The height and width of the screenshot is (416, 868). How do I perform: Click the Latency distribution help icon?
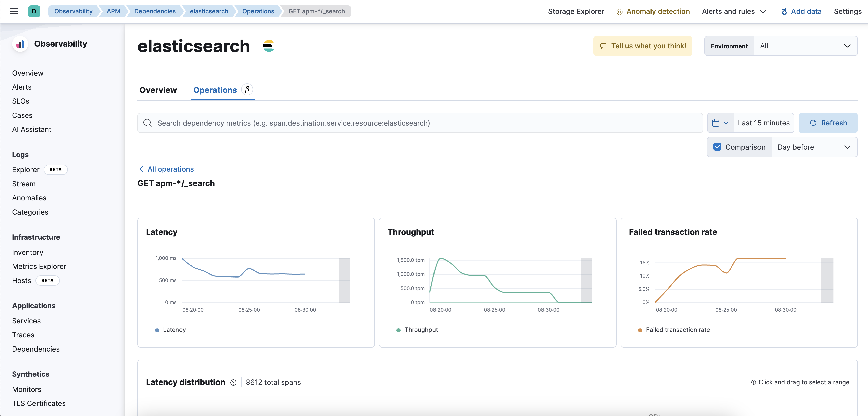(233, 383)
